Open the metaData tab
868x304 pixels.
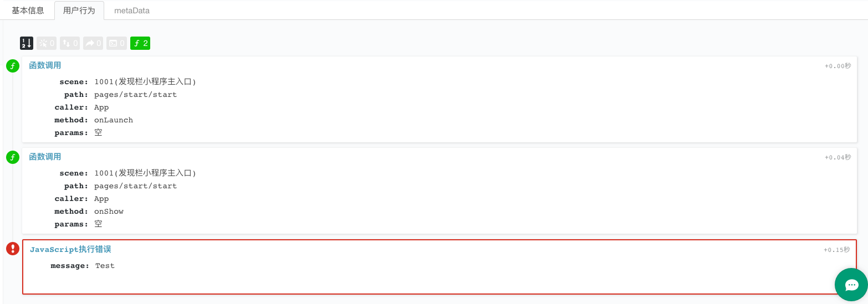tap(132, 11)
